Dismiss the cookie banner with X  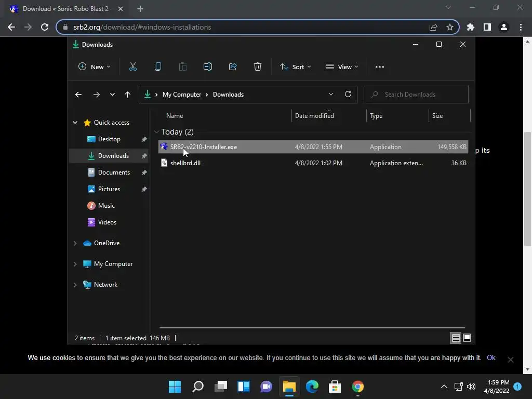pyautogui.click(x=510, y=360)
